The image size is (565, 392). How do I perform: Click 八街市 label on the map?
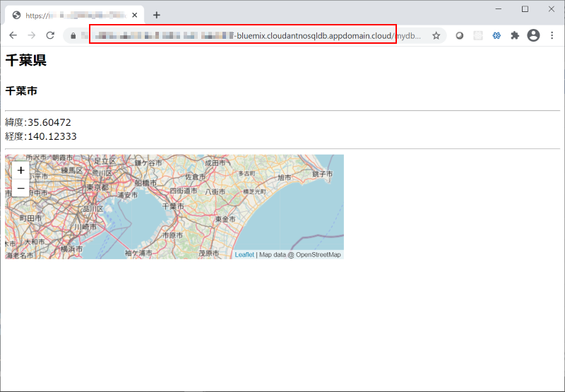point(215,192)
